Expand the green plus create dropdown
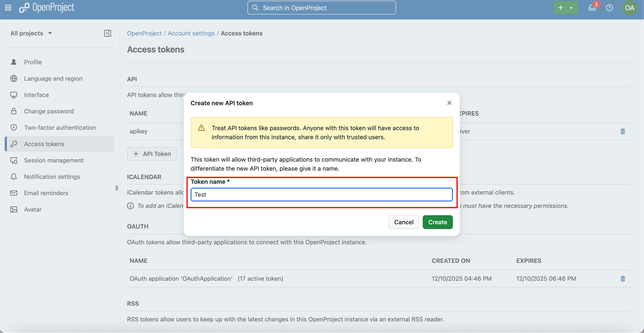Image resolution: width=644 pixels, height=333 pixels. tap(566, 8)
